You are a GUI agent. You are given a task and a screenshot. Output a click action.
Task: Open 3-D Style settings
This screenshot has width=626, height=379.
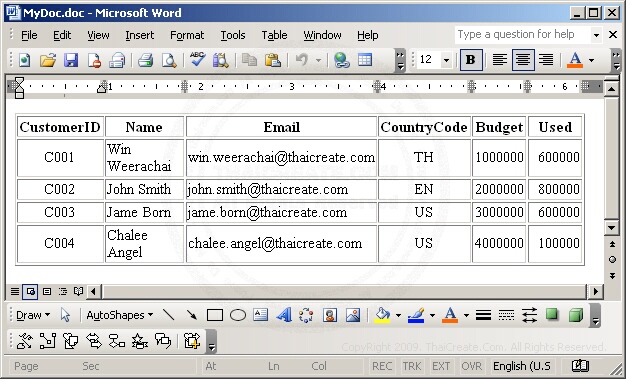(x=576, y=315)
